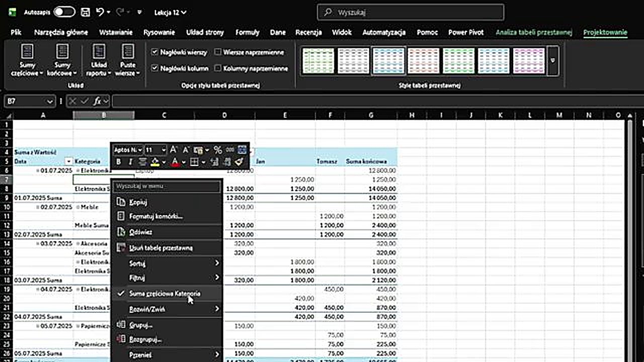Apply italic from the mini toolbar
This screenshot has height=362, width=644.
coord(130,162)
